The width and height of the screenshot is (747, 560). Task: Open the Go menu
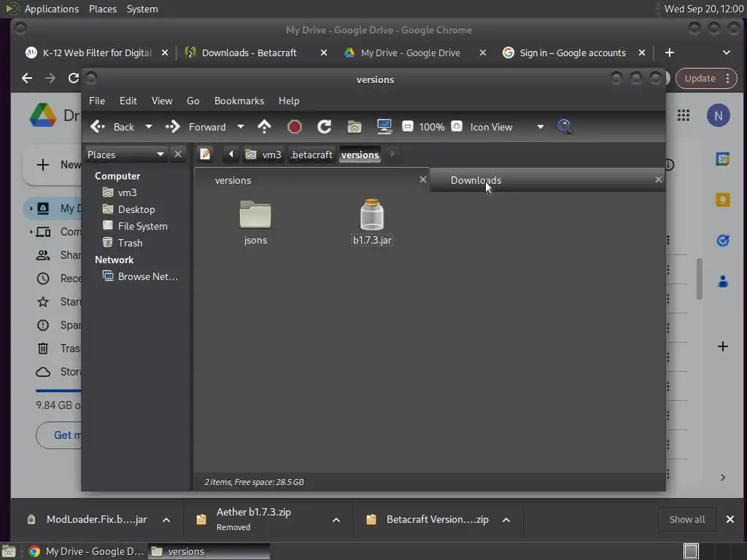(193, 101)
